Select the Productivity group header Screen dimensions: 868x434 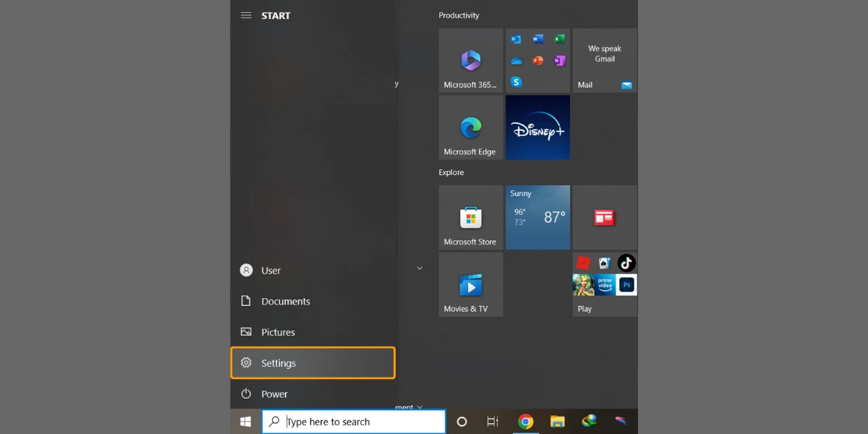459,15
